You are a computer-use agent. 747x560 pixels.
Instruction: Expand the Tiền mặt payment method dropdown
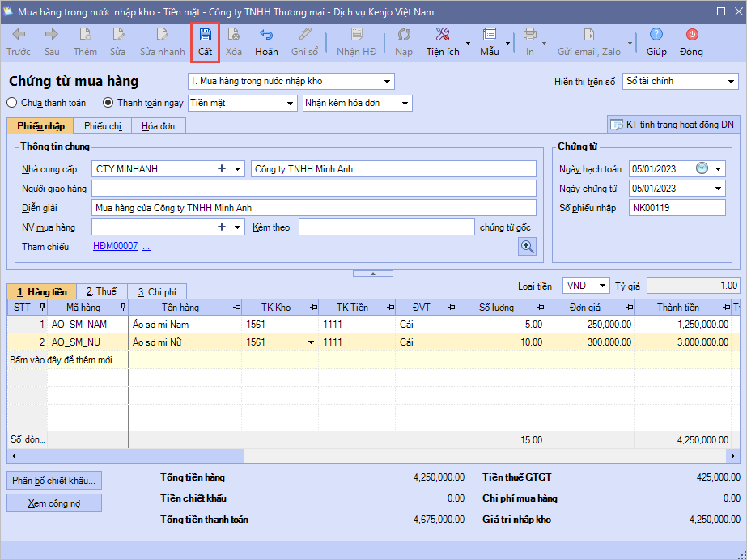point(291,104)
